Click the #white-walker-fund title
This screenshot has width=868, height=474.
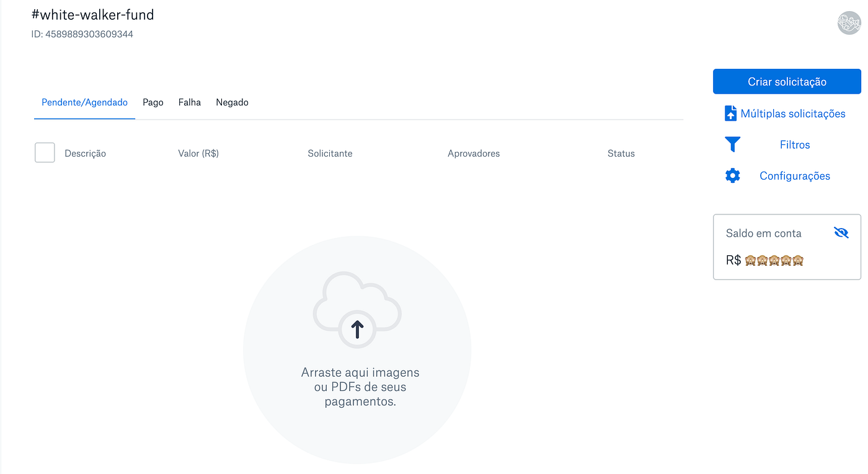click(92, 15)
